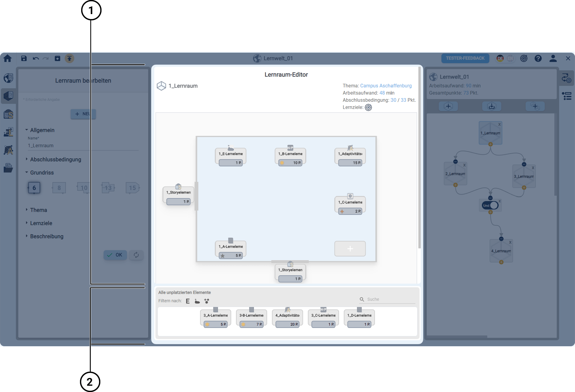Switch language to German (DE)

[500, 58]
